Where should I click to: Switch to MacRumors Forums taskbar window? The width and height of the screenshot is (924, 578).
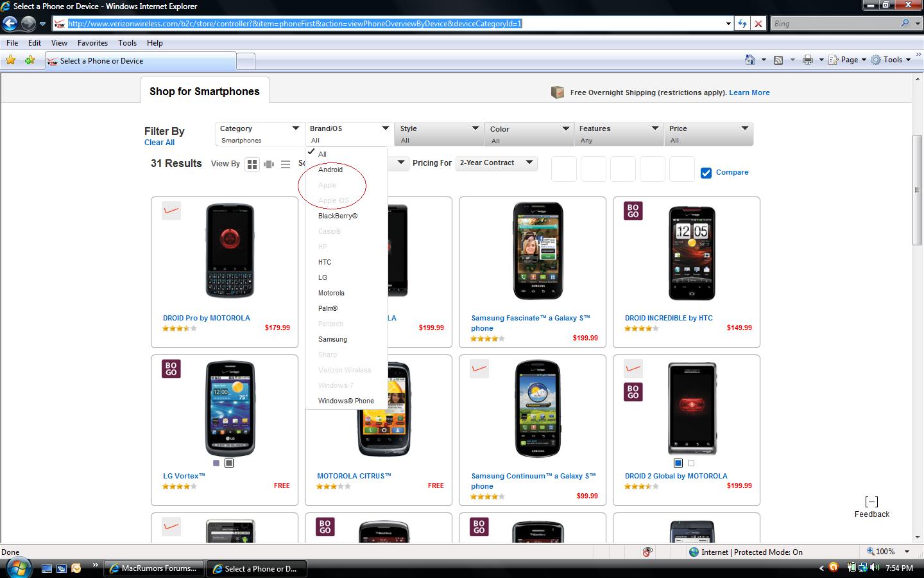[x=153, y=568]
